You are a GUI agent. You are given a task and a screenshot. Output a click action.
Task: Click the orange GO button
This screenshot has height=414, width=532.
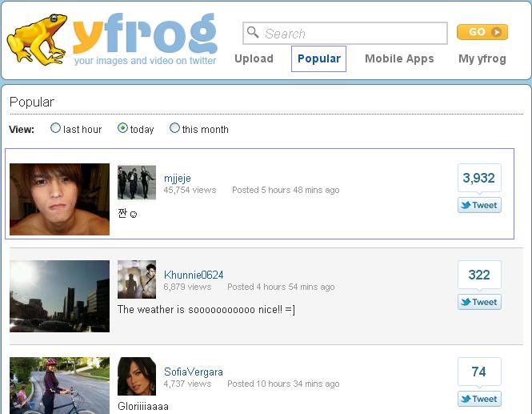482,32
